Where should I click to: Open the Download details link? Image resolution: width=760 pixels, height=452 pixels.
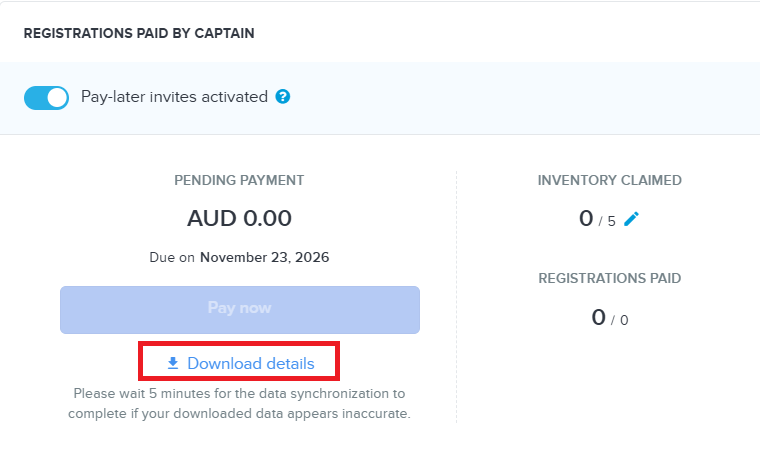241,363
